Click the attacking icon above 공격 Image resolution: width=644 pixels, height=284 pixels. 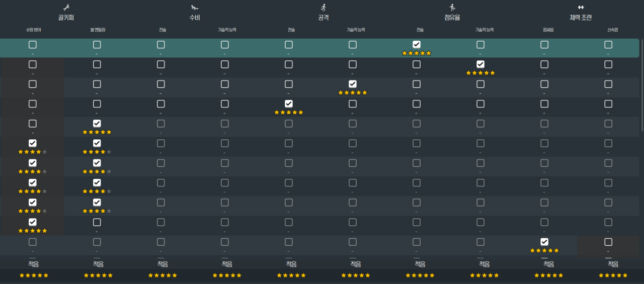coord(323,8)
